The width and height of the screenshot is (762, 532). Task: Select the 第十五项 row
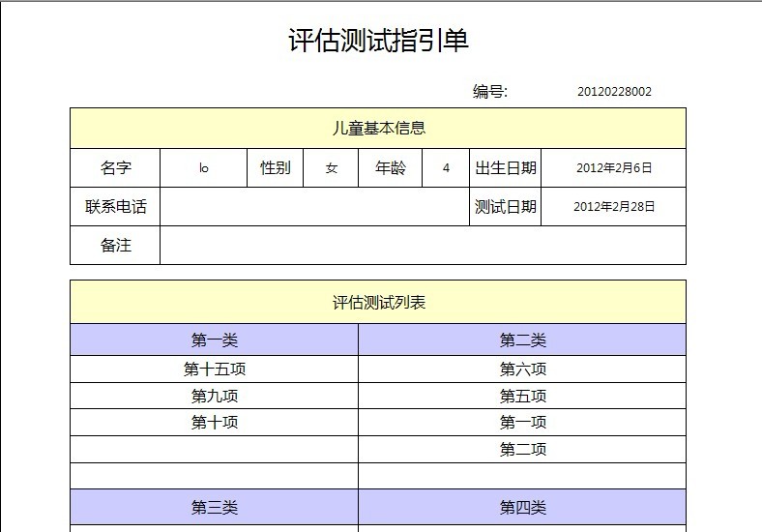click(x=215, y=369)
